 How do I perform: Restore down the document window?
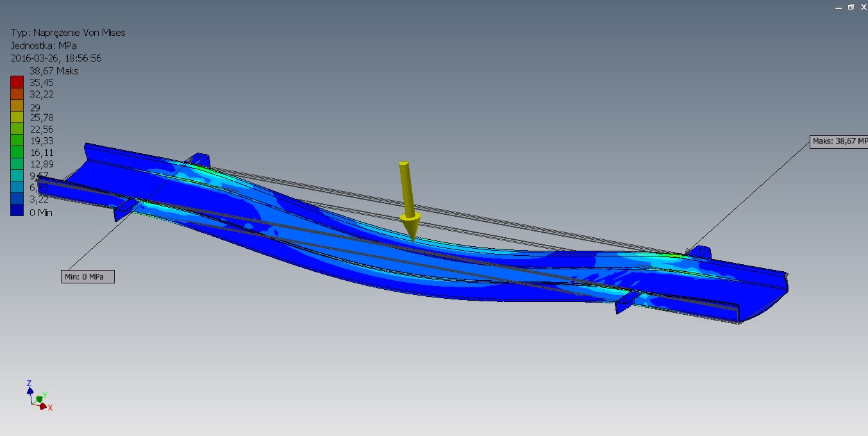pyautogui.click(x=851, y=7)
